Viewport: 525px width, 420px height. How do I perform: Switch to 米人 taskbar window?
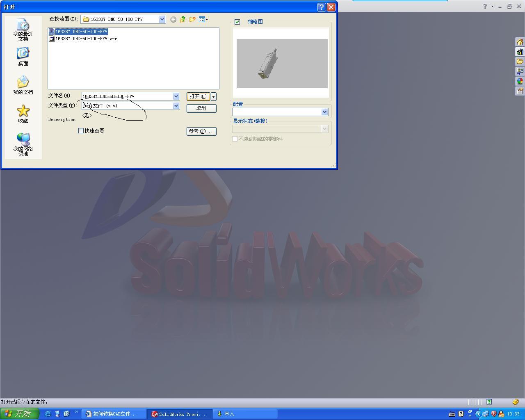point(245,414)
